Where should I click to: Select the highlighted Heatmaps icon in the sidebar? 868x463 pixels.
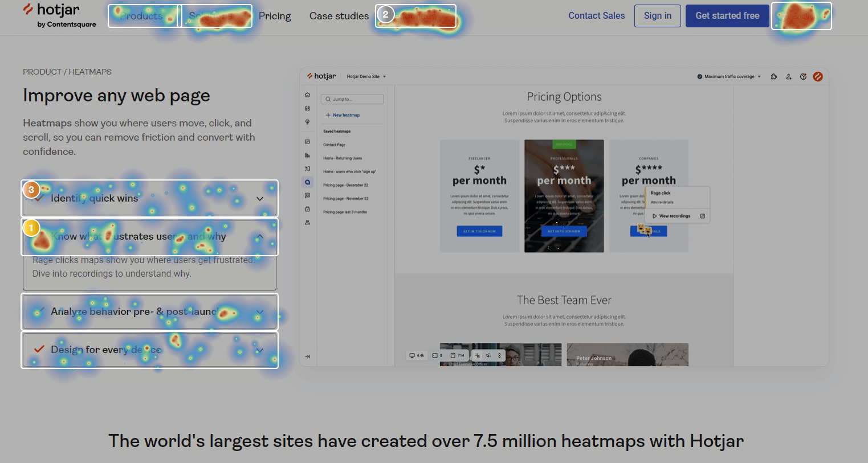click(307, 182)
